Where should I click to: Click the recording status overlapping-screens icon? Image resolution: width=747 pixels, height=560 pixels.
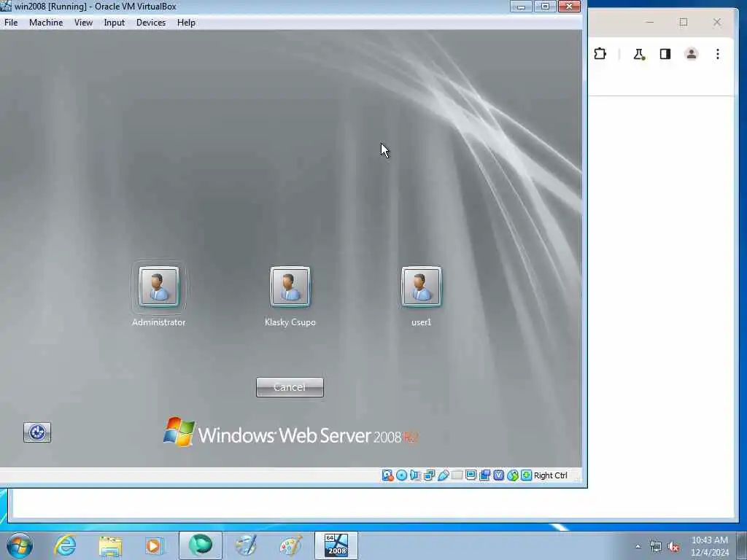(x=484, y=475)
